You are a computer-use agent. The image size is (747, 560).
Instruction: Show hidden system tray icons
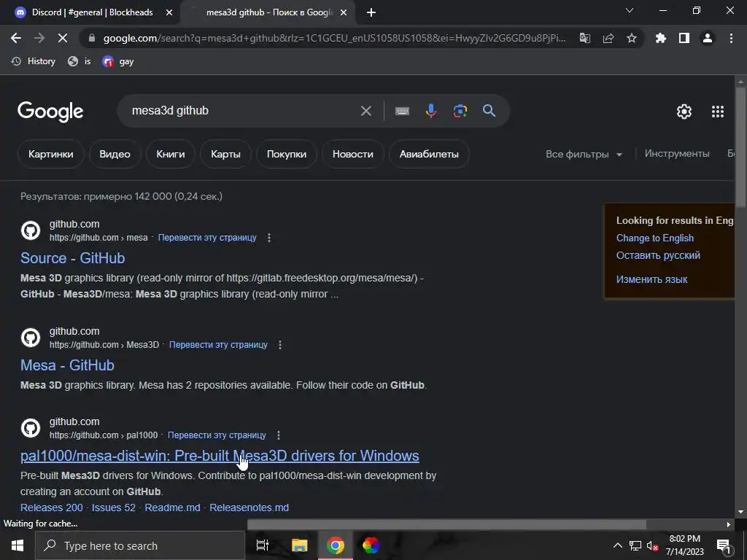click(617, 545)
